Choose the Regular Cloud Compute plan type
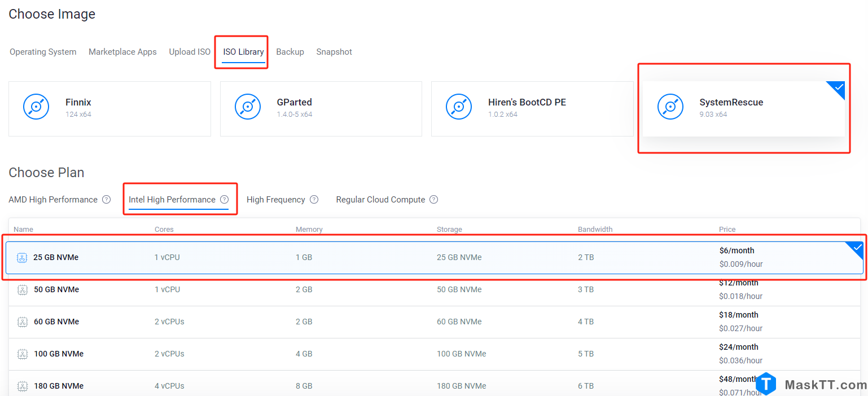The height and width of the screenshot is (396, 868). tap(380, 200)
